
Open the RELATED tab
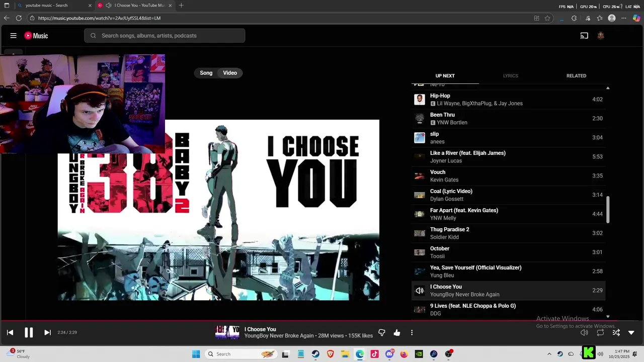[x=576, y=76]
